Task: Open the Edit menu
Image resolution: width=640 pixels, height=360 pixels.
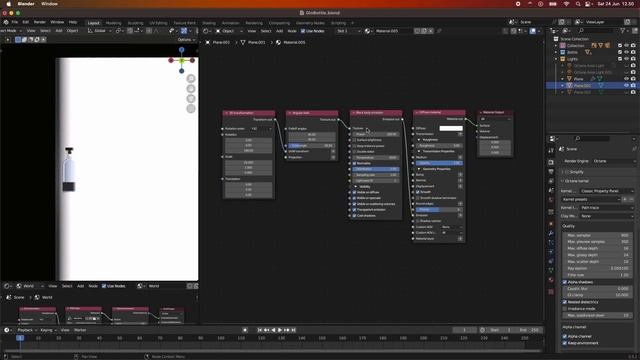Action: click(26, 22)
